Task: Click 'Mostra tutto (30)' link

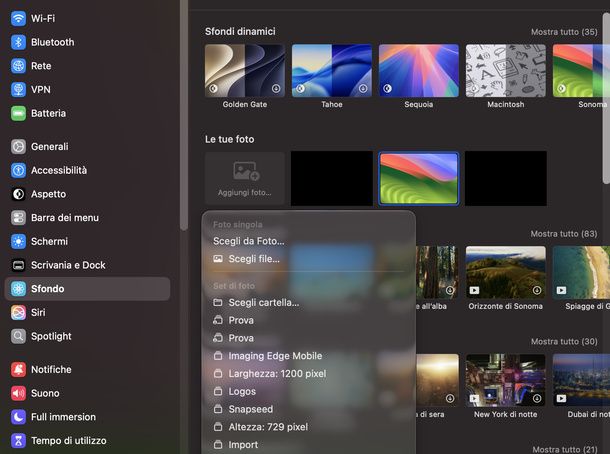Action: coord(564,342)
